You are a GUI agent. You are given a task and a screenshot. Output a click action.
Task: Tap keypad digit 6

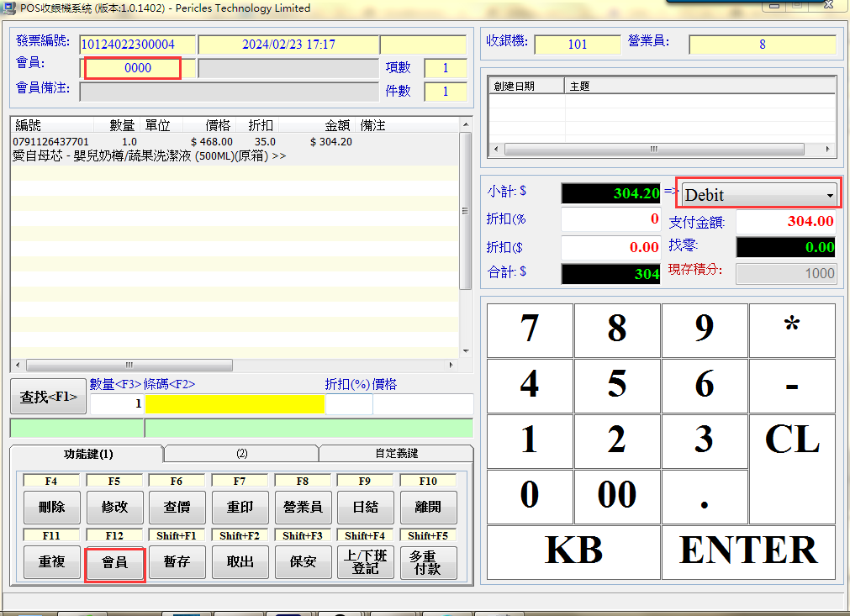tap(705, 385)
